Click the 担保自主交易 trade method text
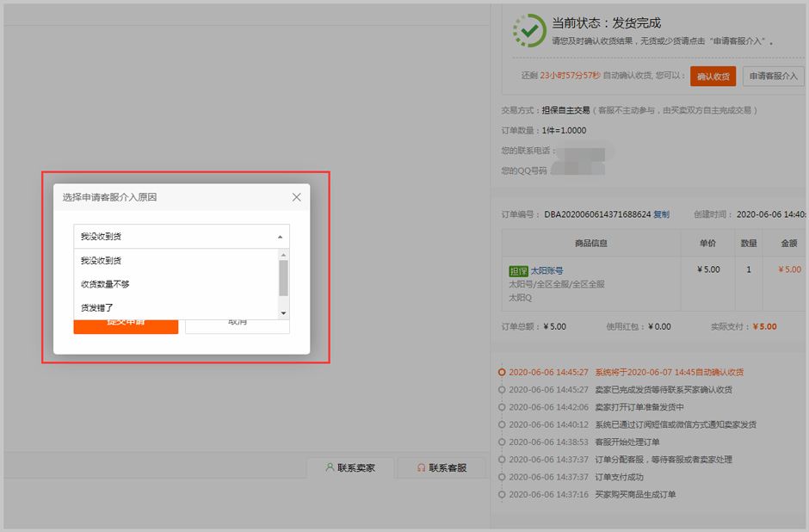Screen dimensions: 809x532 coord(565,110)
